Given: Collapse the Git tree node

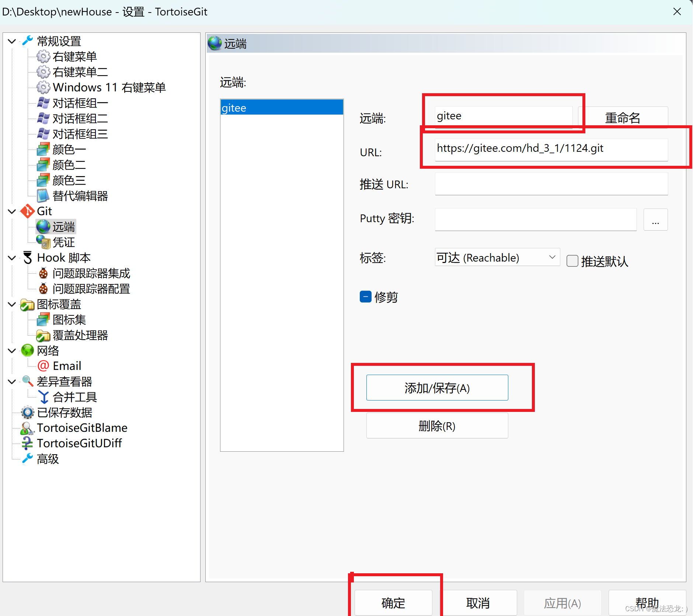Looking at the screenshot, I should (x=12, y=211).
